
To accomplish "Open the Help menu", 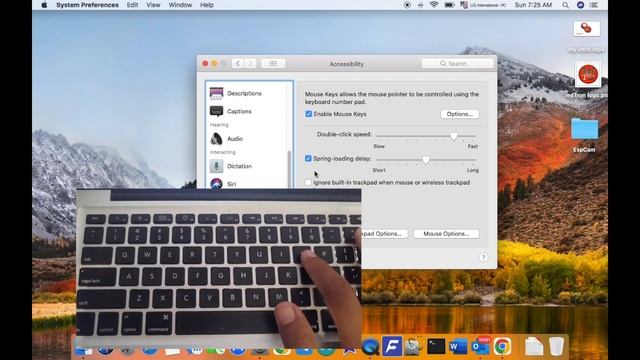I will 207,5.
